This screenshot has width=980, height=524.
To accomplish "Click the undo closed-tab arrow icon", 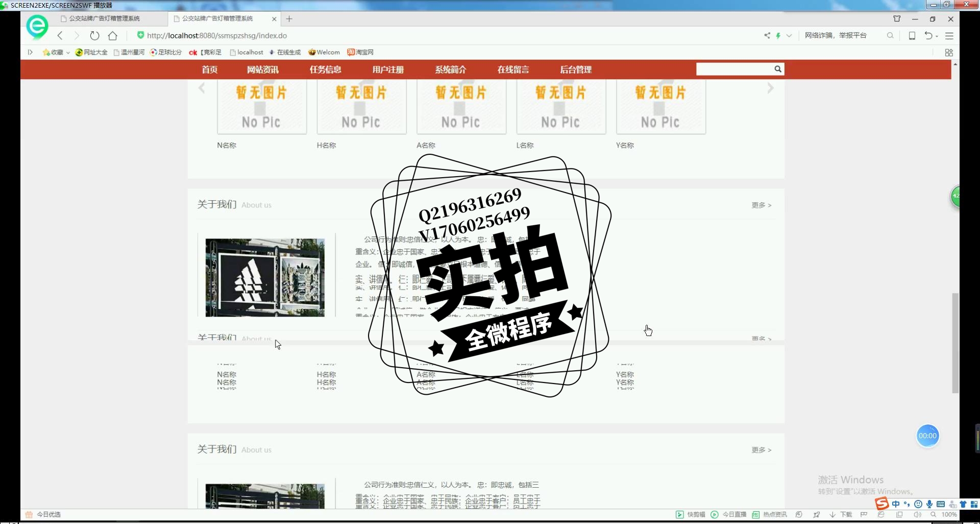I will coord(928,36).
